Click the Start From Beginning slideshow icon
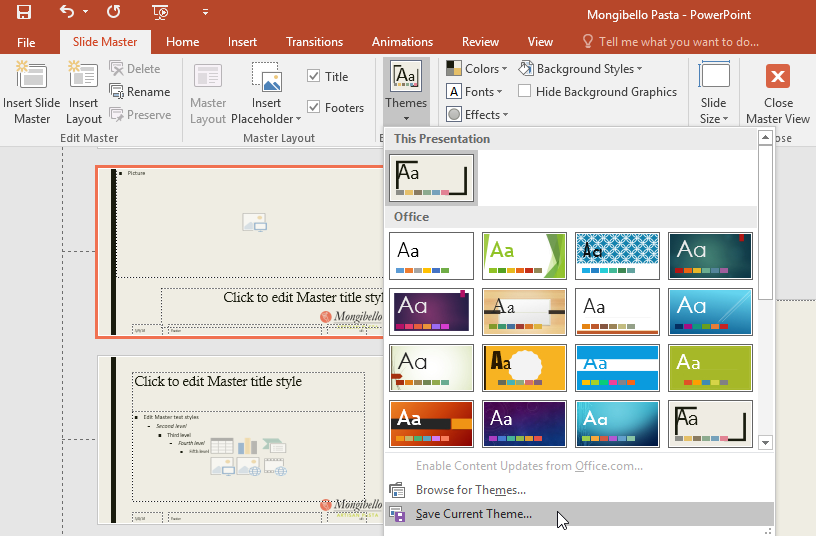 tap(160, 12)
